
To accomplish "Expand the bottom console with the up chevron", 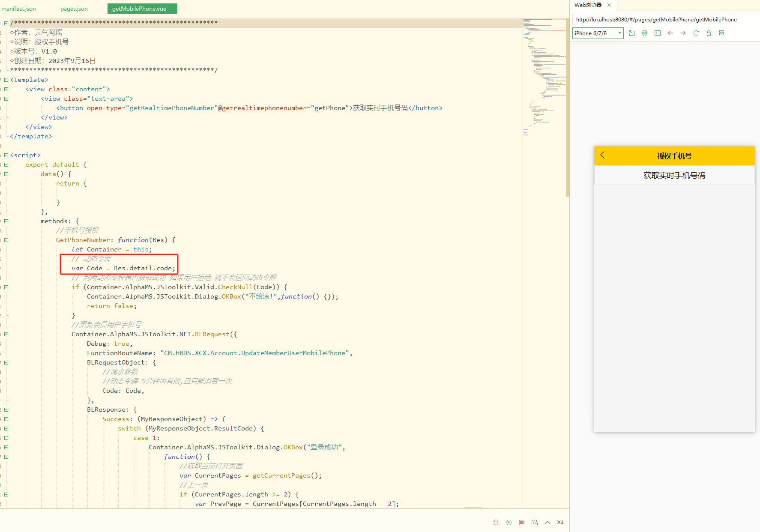I will click(x=548, y=523).
